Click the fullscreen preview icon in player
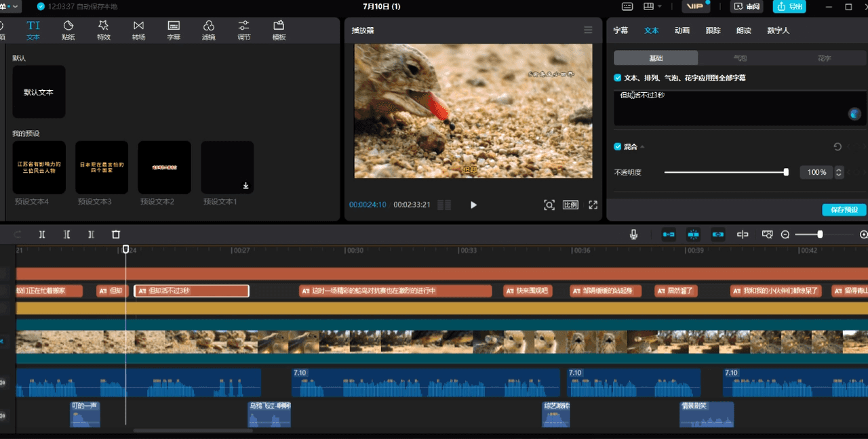The height and width of the screenshot is (439, 868). [x=593, y=205]
